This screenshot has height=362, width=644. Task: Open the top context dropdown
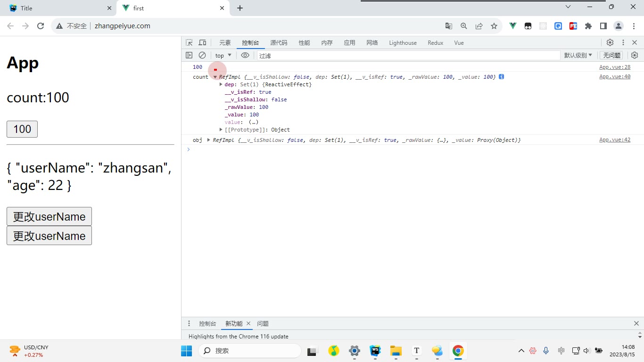pos(223,55)
